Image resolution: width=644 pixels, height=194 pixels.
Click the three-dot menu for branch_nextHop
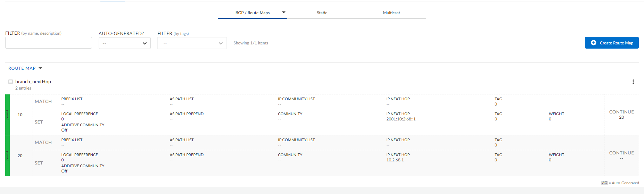point(633,82)
